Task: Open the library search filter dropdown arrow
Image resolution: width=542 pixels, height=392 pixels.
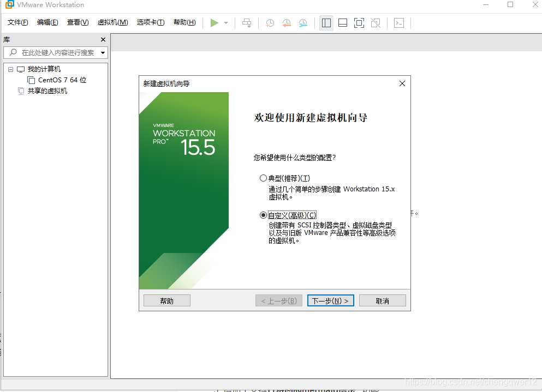Action: [x=102, y=52]
